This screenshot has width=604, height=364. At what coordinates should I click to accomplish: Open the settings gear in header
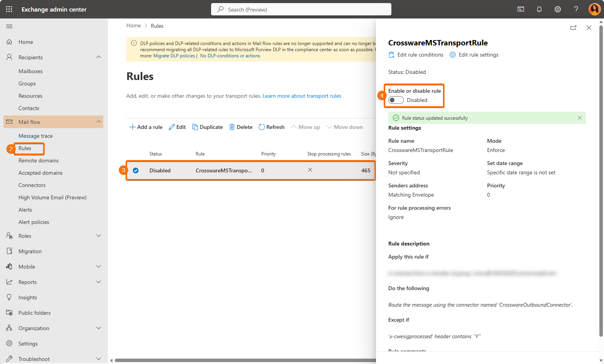pyautogui.click(x=557, y=9)
